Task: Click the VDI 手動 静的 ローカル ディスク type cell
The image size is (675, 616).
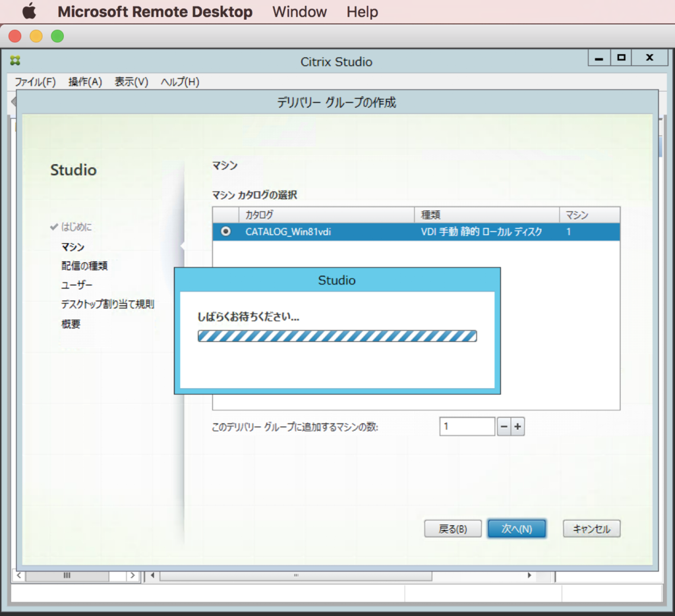Action: 481,232
